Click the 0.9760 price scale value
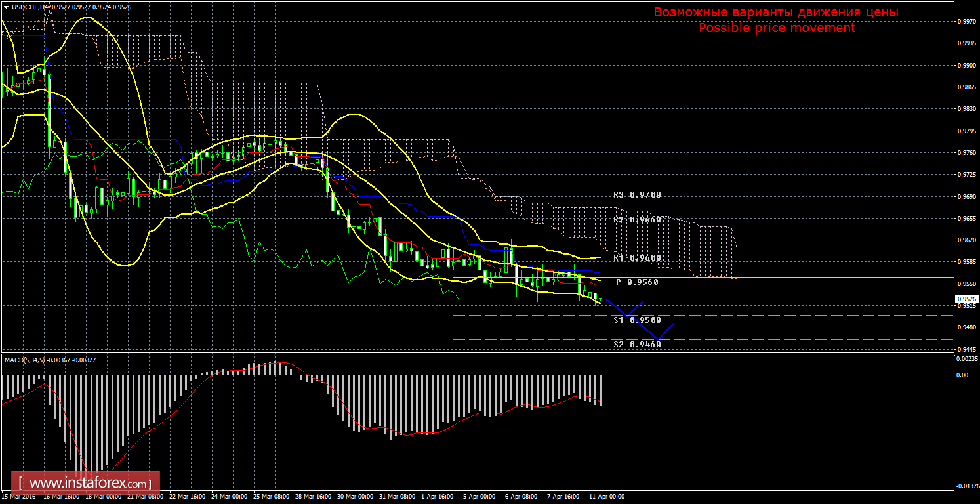This screenshot has width=980, height=504. [x=964, y=153]
